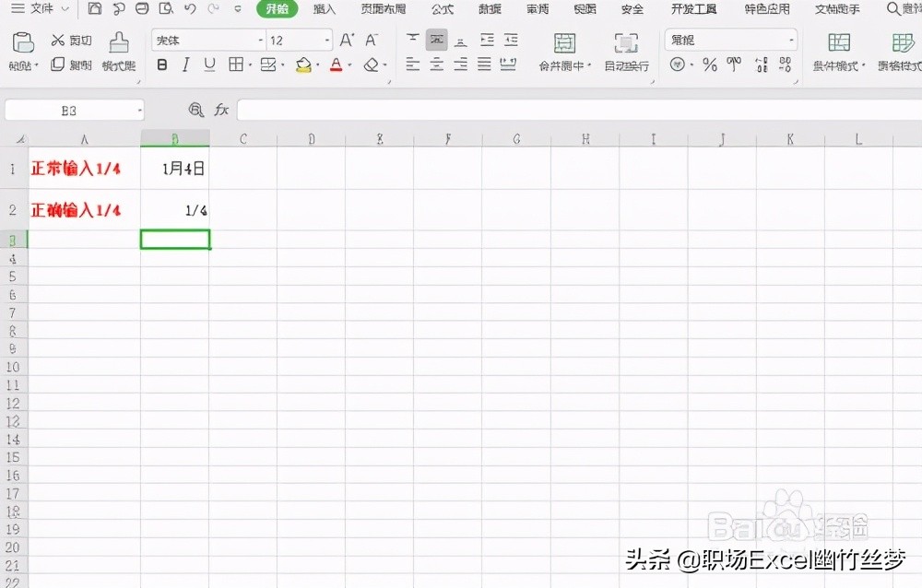Open the Name Box B3 dropdown arrow

pyautogui.click(x=139, y=111)
